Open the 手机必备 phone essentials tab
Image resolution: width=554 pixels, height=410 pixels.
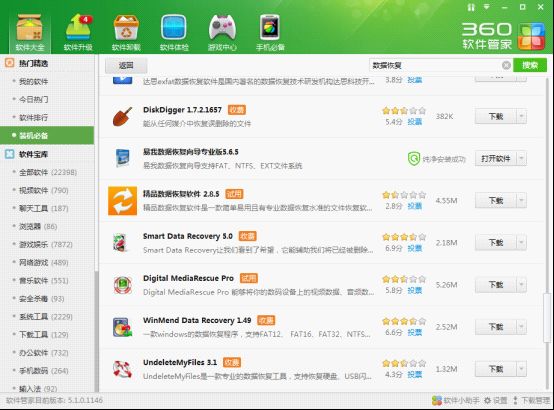270,33
